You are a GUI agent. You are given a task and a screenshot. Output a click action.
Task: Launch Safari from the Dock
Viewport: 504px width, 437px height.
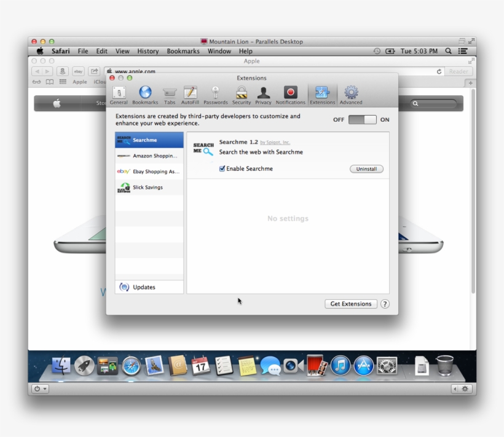pyautogui.click(x=131, y=367)
